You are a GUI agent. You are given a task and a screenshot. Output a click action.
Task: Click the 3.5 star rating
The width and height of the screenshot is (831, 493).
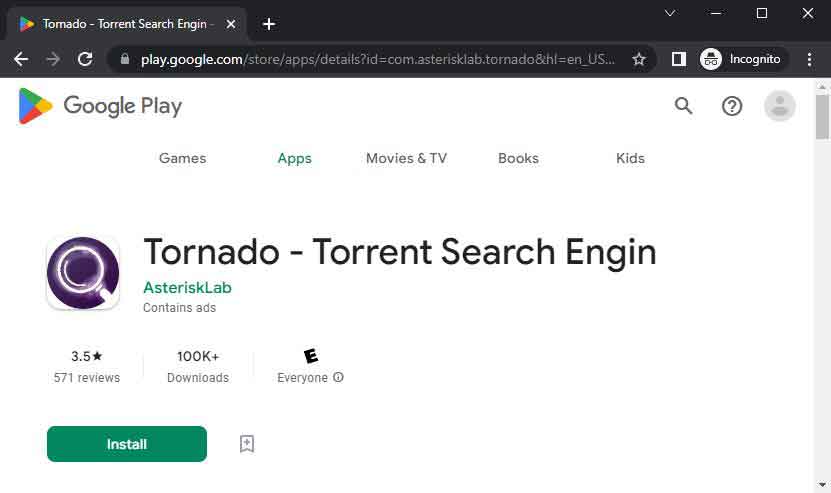tap(87, 356)
